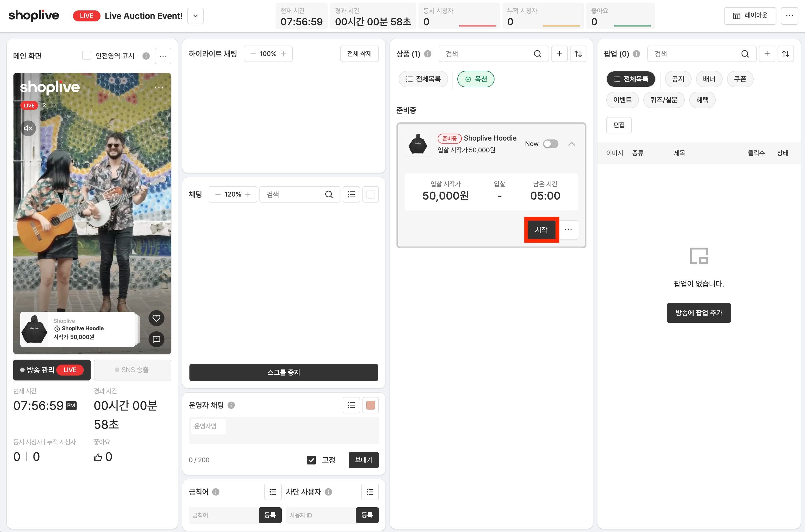Sort the popup list with the arrows icon
Screen dimensions: 805x532
pyautogui.click(x=785, y=54)
